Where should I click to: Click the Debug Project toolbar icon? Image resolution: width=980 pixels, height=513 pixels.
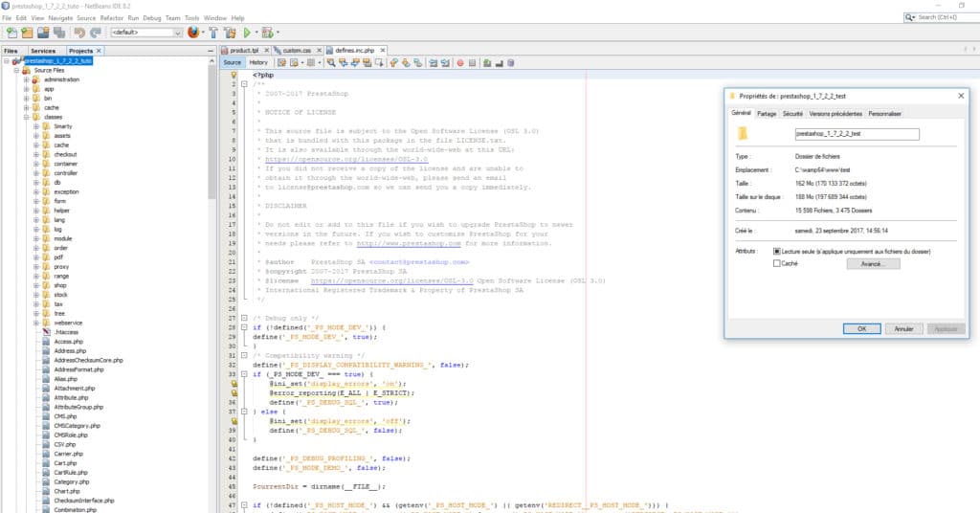[268, 33]
